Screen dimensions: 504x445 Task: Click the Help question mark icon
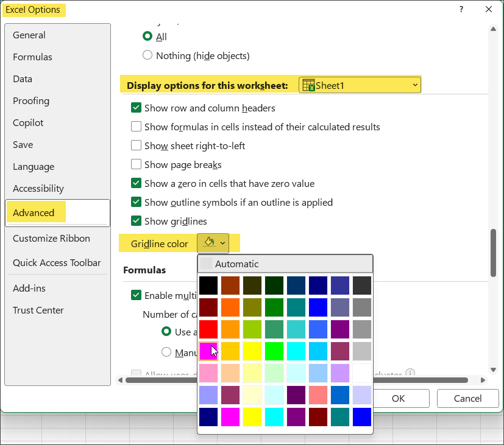click(461, 9)
